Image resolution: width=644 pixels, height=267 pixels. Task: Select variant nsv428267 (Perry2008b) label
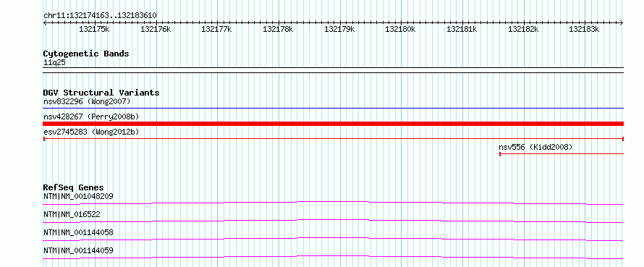click(91, 116)
